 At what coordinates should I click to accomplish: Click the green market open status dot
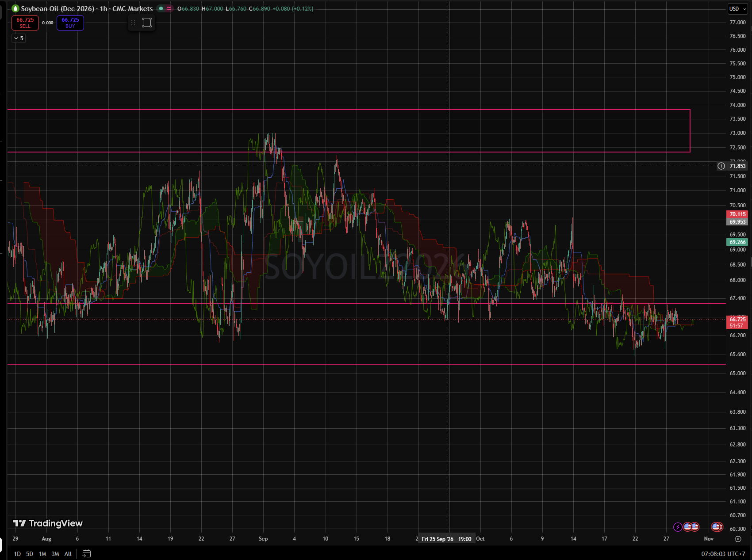(161, 8)
